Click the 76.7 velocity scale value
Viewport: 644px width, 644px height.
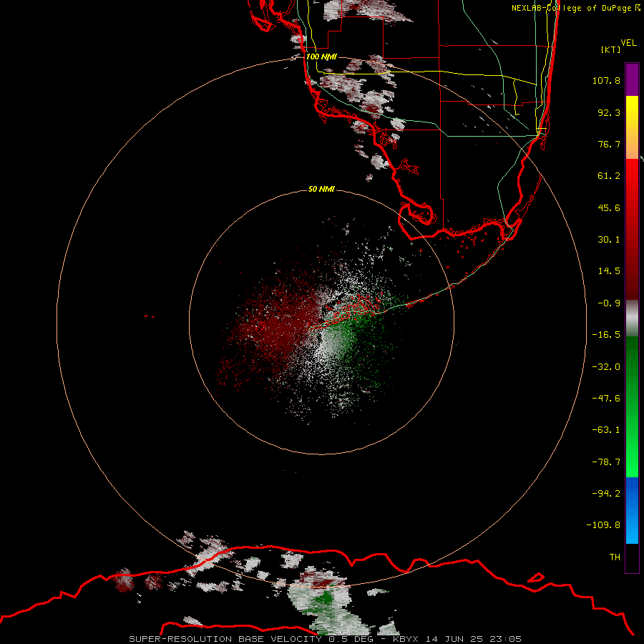click(609, 144)
